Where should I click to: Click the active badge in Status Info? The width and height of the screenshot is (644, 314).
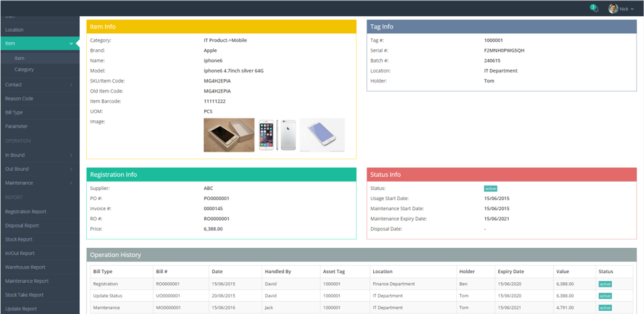491,189
